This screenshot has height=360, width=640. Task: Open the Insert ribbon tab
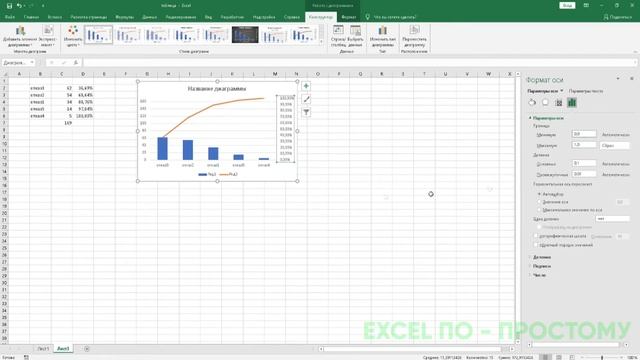[55, 17]
